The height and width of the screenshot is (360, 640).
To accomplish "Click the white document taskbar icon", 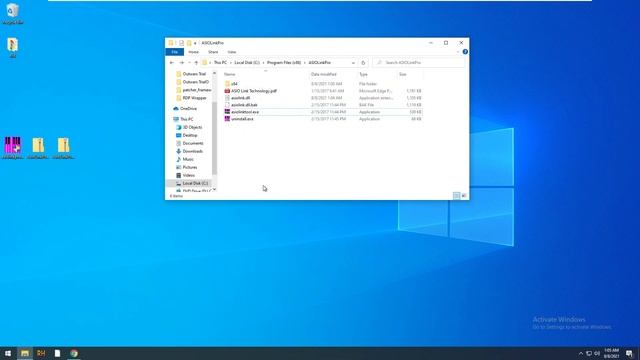I will [58, 353].
